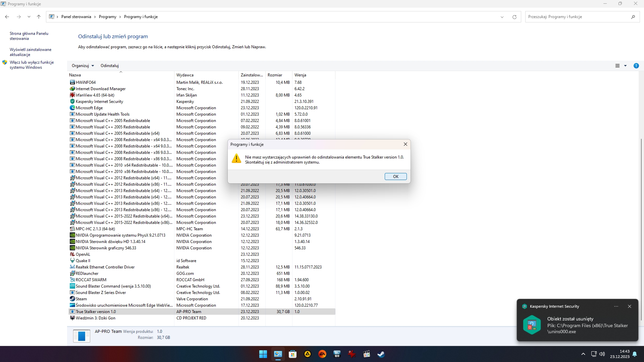644x362 pixels.
Task: Open Włącz lub wyłącz funkcje systemu Windows
Action: (32, 65)
